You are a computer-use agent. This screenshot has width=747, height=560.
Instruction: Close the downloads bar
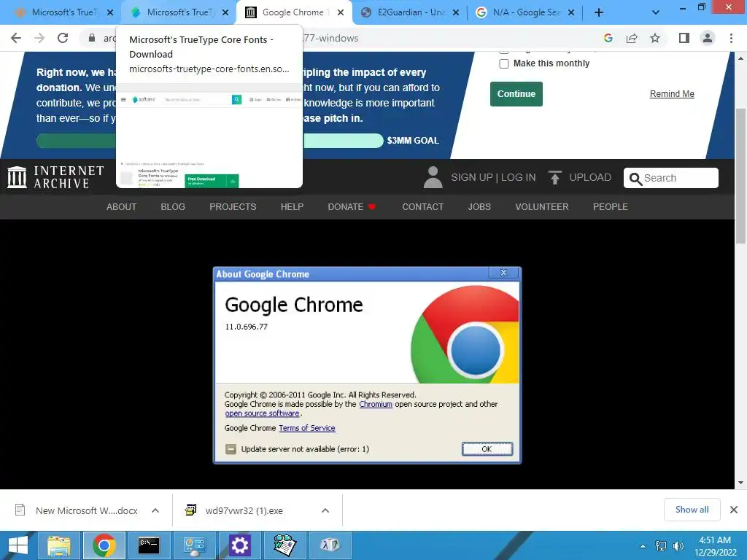734,510
